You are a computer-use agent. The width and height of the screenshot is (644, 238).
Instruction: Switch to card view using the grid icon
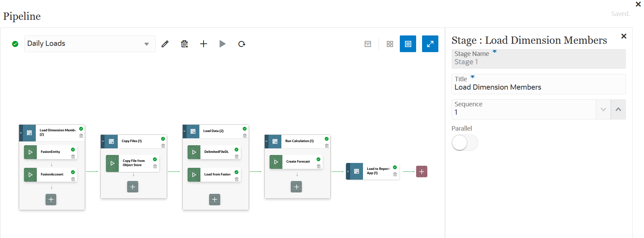pyautogui.click(x=389, y=44)
